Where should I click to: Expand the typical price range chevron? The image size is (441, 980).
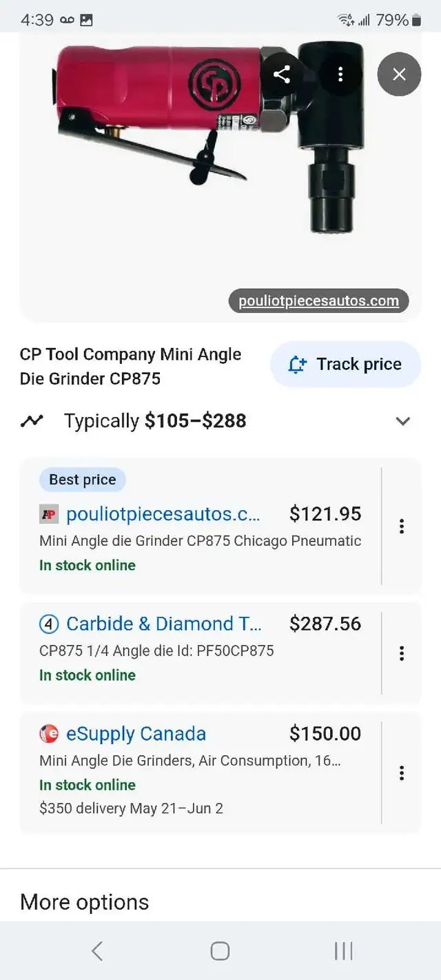[x=403, y=421]
